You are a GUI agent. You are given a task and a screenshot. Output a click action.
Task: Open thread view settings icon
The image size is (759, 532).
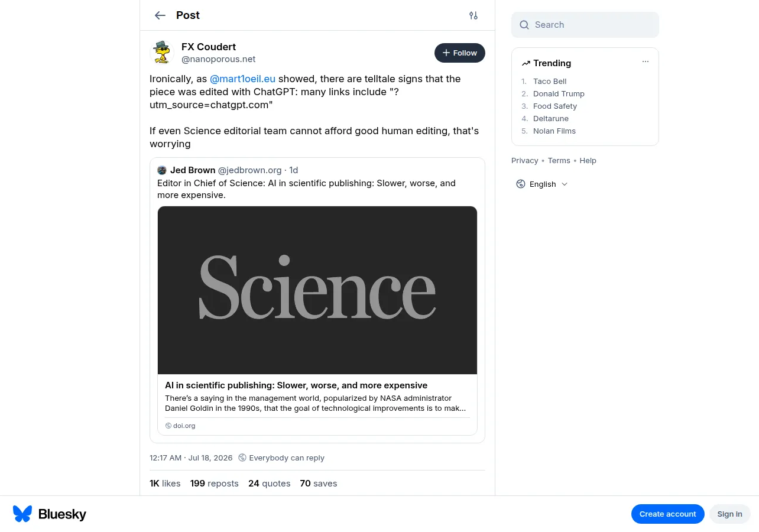tap(473, 15)
